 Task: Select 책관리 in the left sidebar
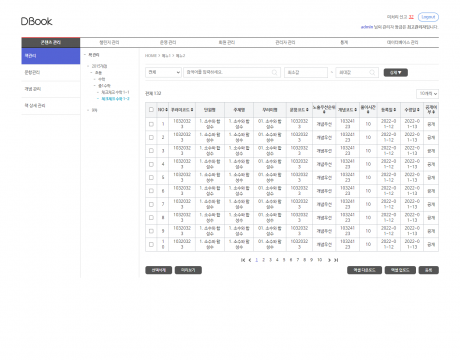tap(51, 56)
